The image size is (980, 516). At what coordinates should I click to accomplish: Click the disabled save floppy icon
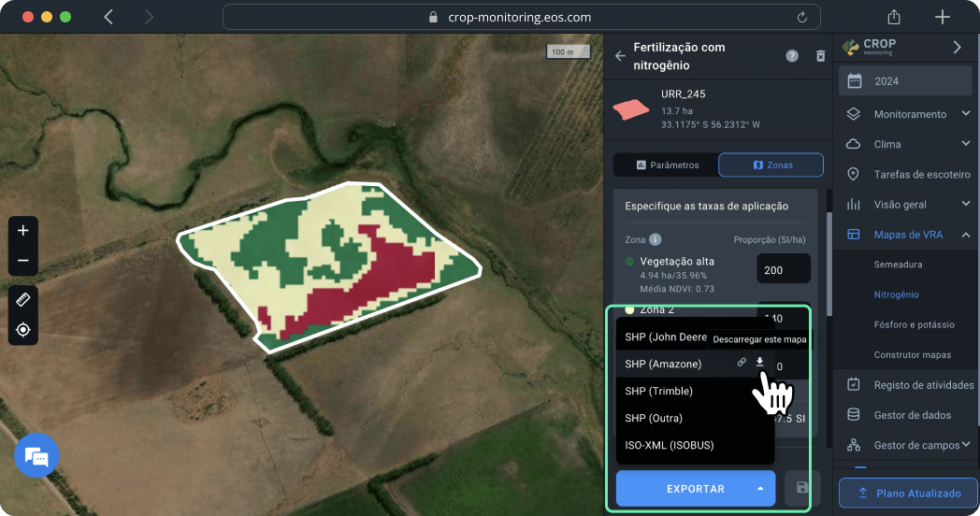(801, 488)
